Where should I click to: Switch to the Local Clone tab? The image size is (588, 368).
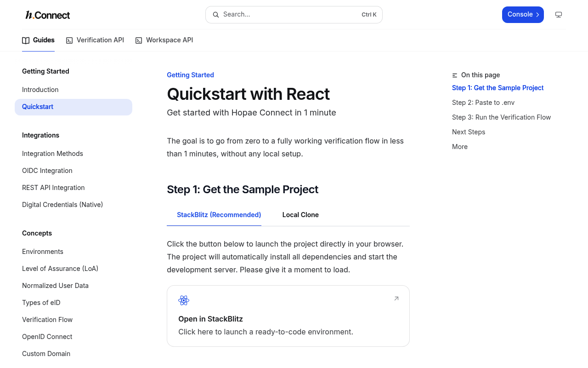(x=300, y=215)
